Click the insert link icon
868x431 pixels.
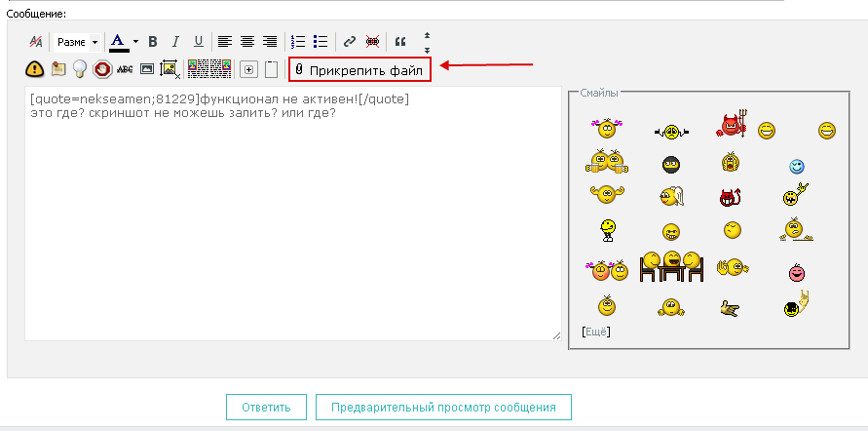tap(350, 42)
